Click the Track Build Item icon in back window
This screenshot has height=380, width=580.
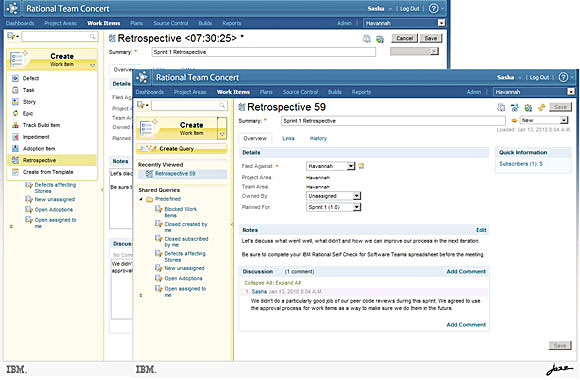(x=15, y=125)
